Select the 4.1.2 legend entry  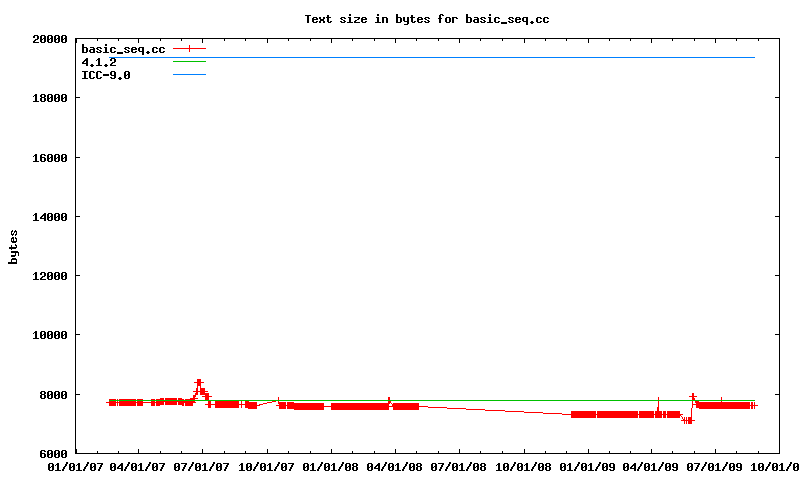[98, 61]
